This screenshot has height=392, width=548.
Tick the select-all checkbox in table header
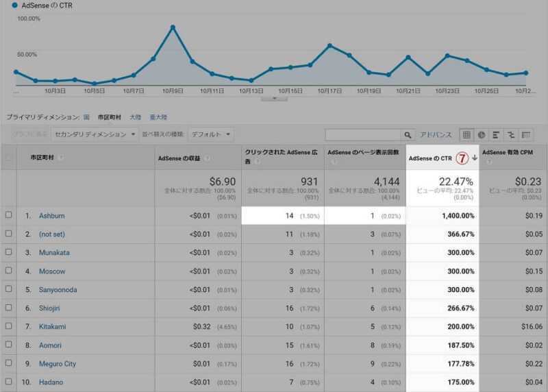pos(9,158)
